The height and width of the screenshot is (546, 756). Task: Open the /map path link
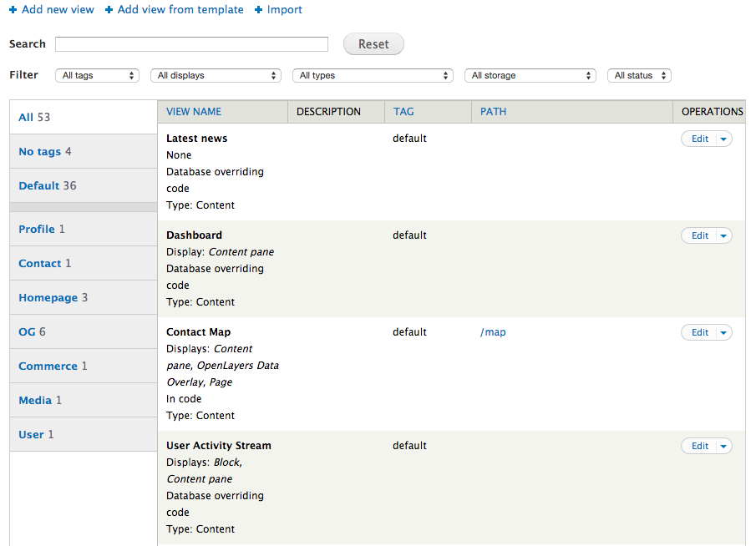(x=492, y=331)
